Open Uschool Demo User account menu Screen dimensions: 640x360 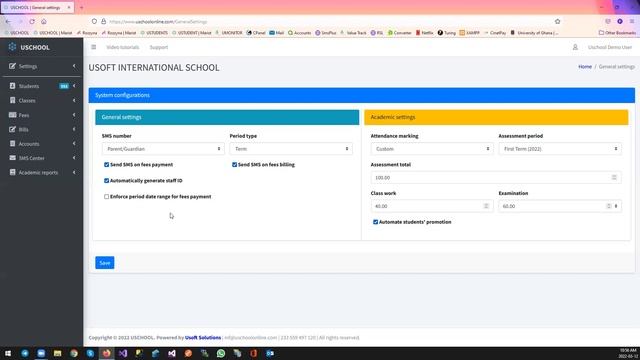coord(610,47)
